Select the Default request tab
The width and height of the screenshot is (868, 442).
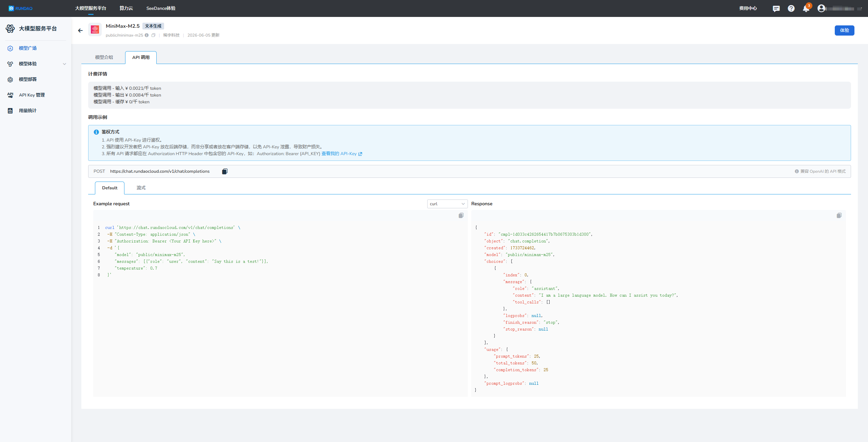pyautogui.click(x=110, y=188)
